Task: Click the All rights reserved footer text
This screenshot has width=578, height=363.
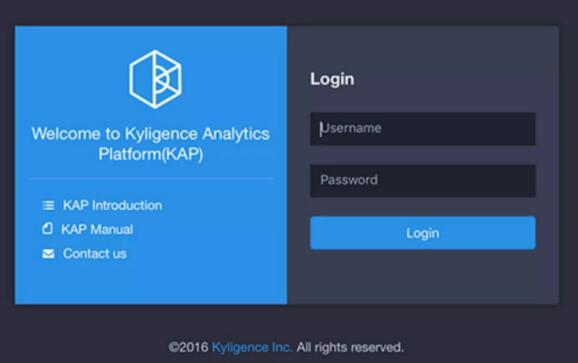Action: click(350, 347)
